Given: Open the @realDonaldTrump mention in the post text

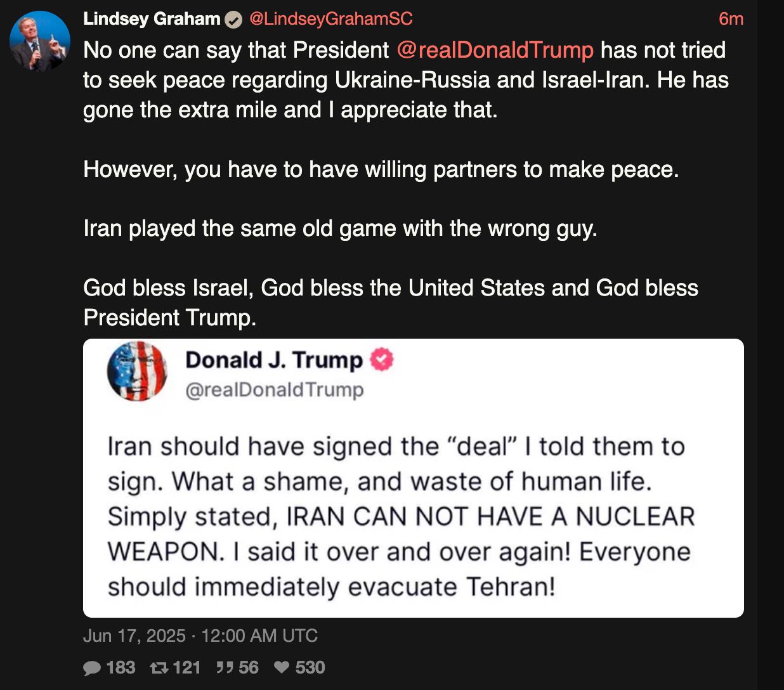Looking at the screenshot, I should tap(495, 50).
